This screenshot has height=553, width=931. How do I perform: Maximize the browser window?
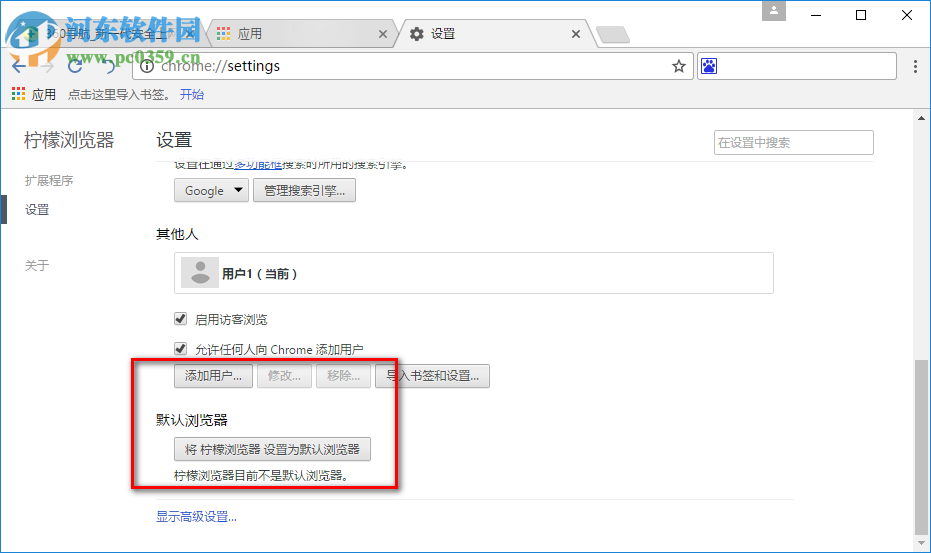pos(861,15)
